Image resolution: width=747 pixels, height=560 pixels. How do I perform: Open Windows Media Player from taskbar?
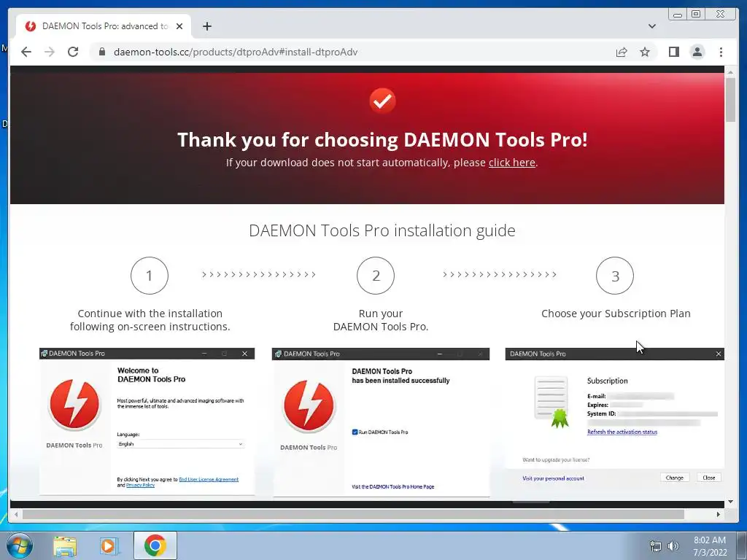click(x=109, y=545)
